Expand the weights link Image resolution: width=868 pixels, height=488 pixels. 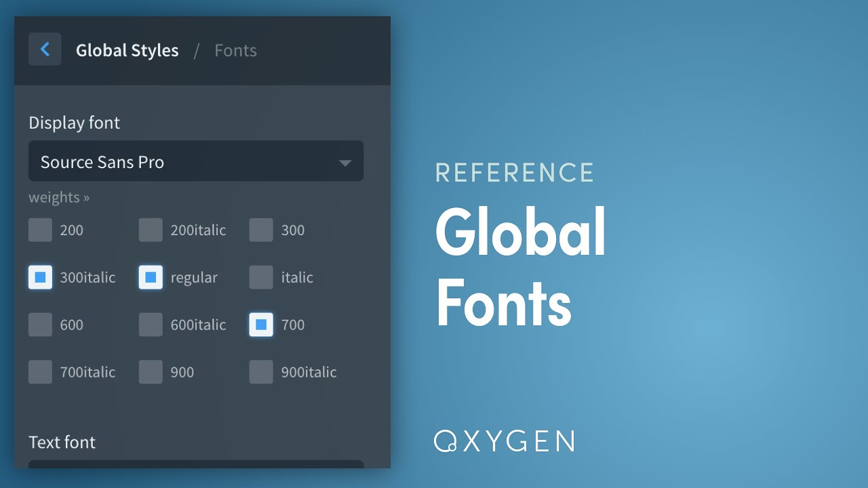(59, 197)
